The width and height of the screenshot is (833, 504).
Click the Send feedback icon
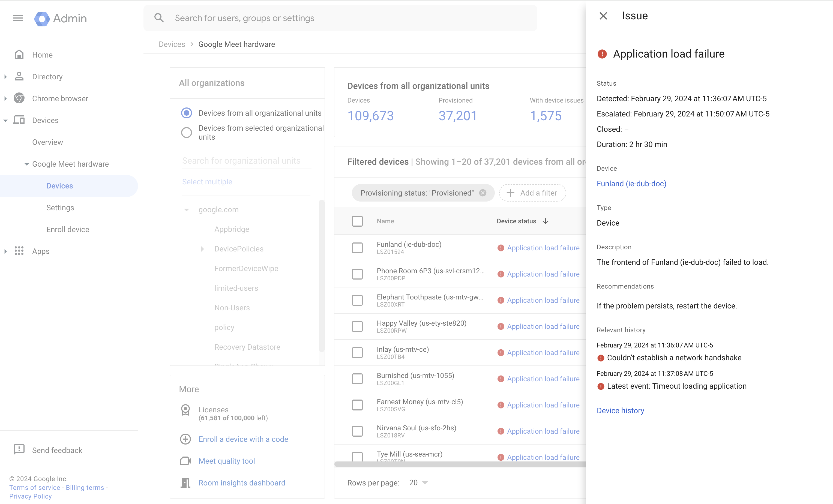pyautogui.click(x=19, y=449)
